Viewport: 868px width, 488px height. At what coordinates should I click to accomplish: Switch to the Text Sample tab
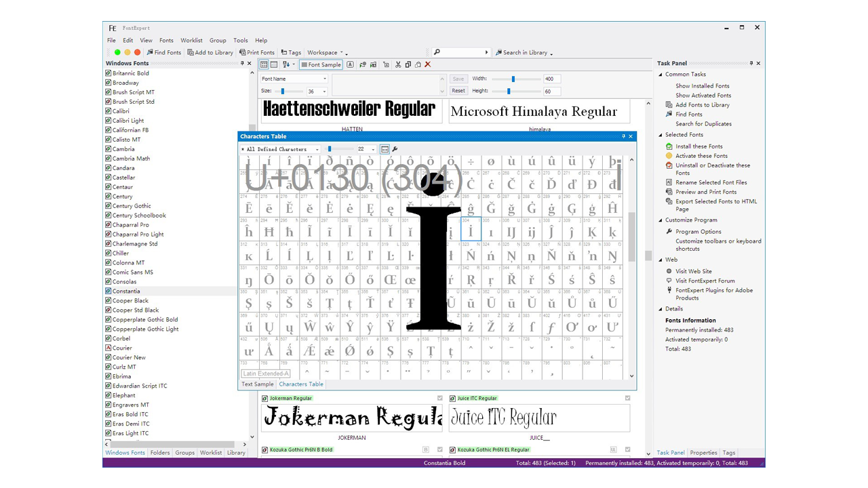pyautogui.click(x=258, y=384)
